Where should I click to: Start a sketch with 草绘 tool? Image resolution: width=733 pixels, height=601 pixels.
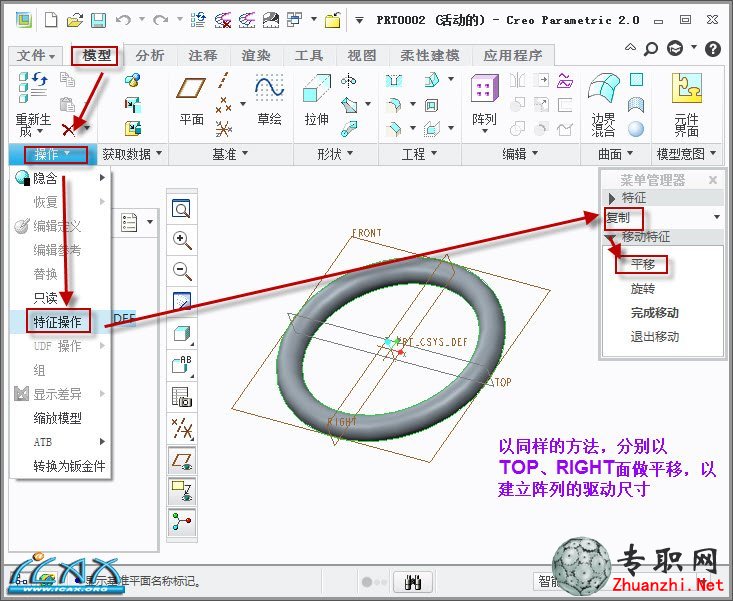[x=270, y=100]
